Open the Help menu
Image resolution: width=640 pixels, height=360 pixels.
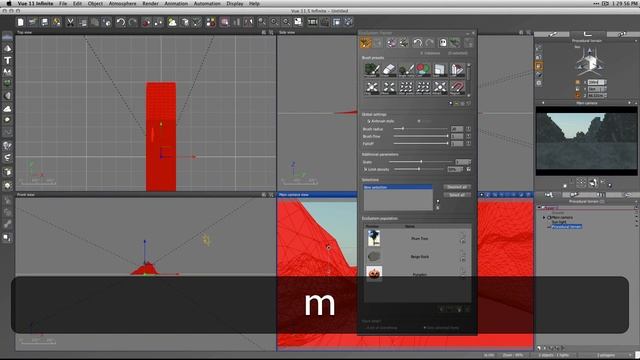[x=254, y=3]
